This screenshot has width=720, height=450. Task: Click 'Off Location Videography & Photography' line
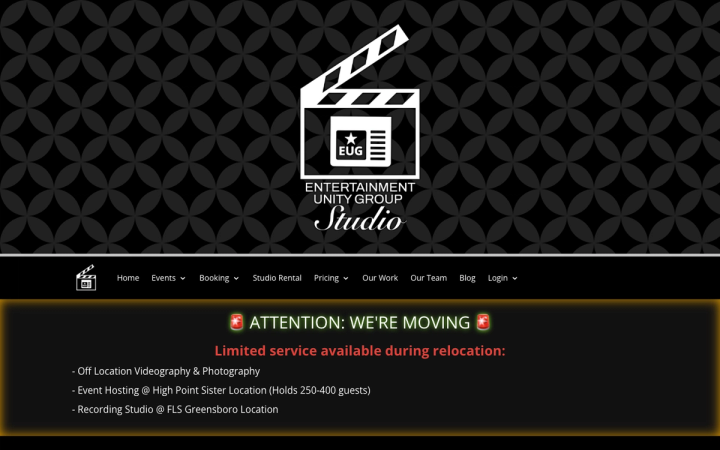[x=166, y=371]
